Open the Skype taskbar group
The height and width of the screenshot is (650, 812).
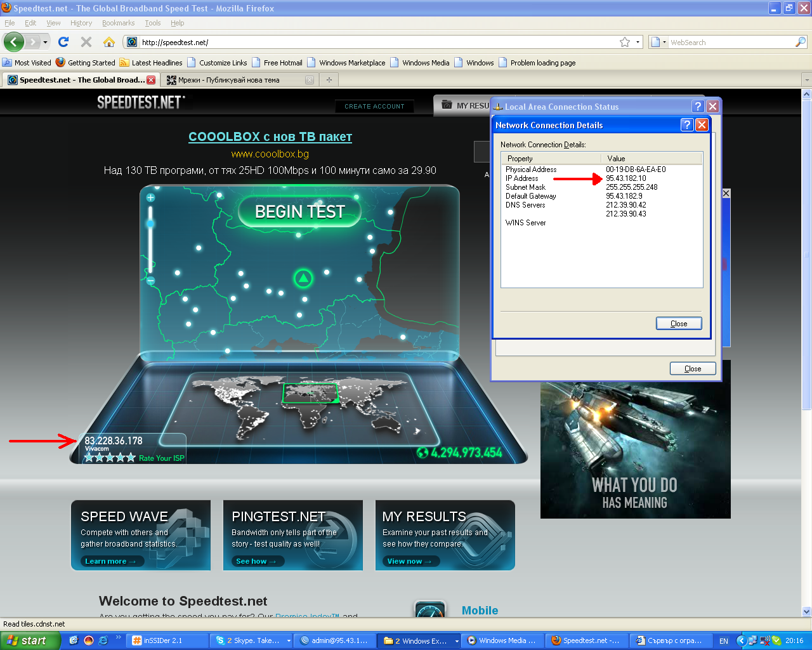tap(252, 640)
